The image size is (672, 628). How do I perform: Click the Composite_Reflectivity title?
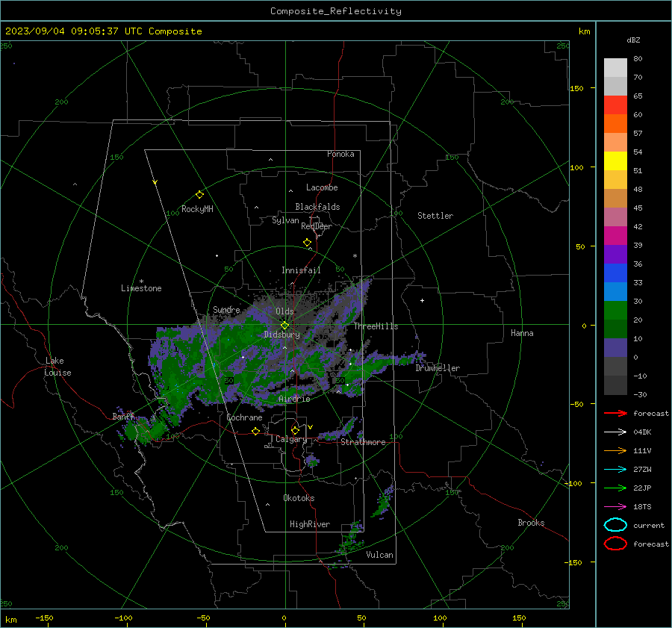click(x=336, y=11)
